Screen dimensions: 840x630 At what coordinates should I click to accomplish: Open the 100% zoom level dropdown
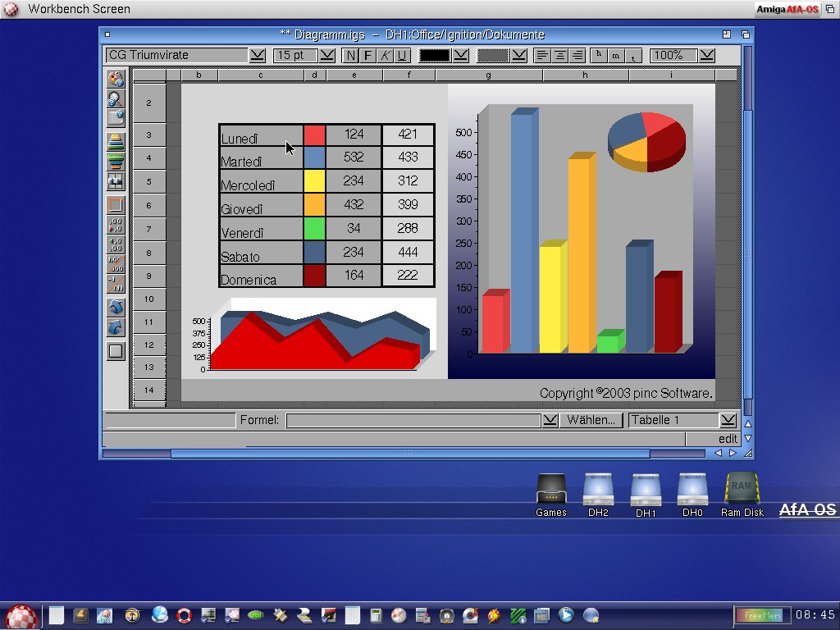click(x=706, y=55)
